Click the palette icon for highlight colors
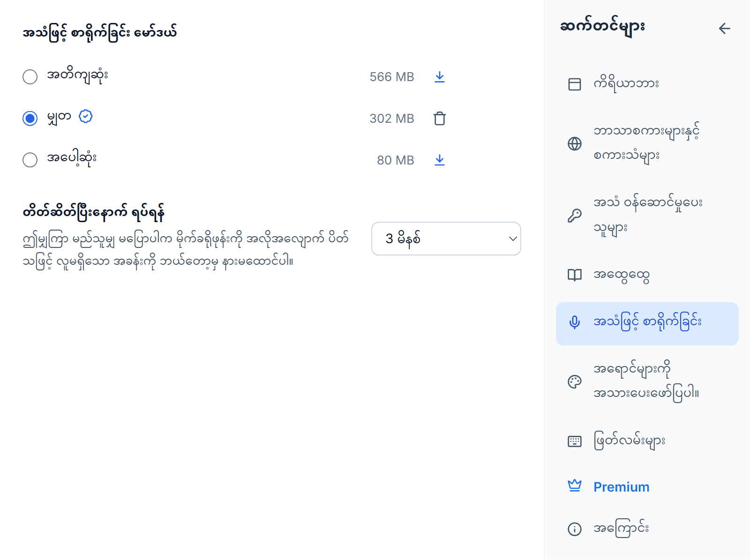 (574, 381)
